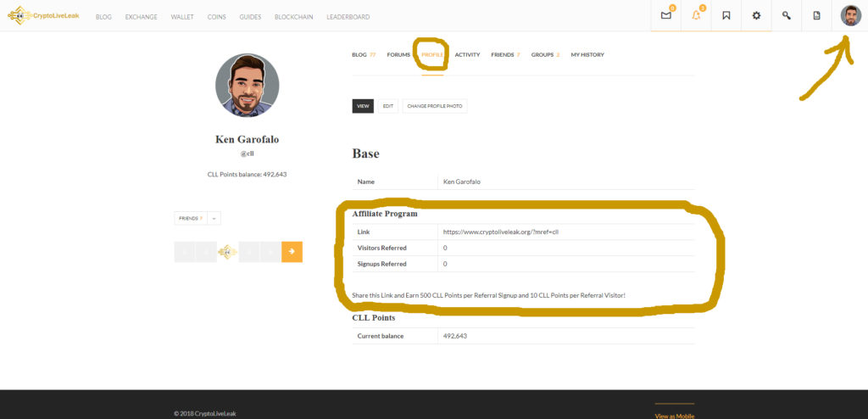
Task: Open the user avatar menu in header
Action: coord(851,15)
